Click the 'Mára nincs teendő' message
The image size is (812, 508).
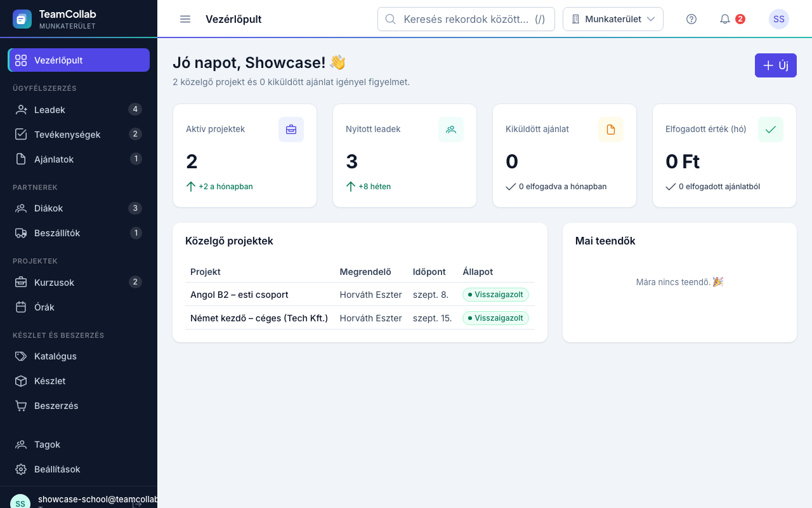[x=679, y=282]
